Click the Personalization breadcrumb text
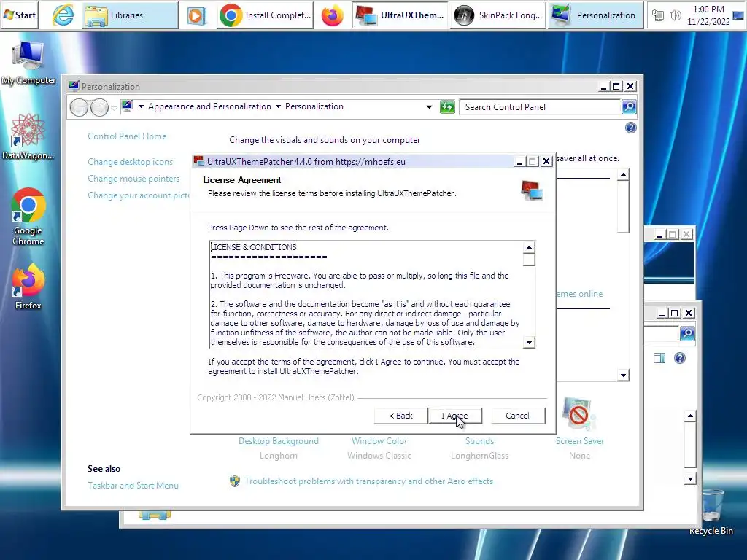 click(314, 106)
